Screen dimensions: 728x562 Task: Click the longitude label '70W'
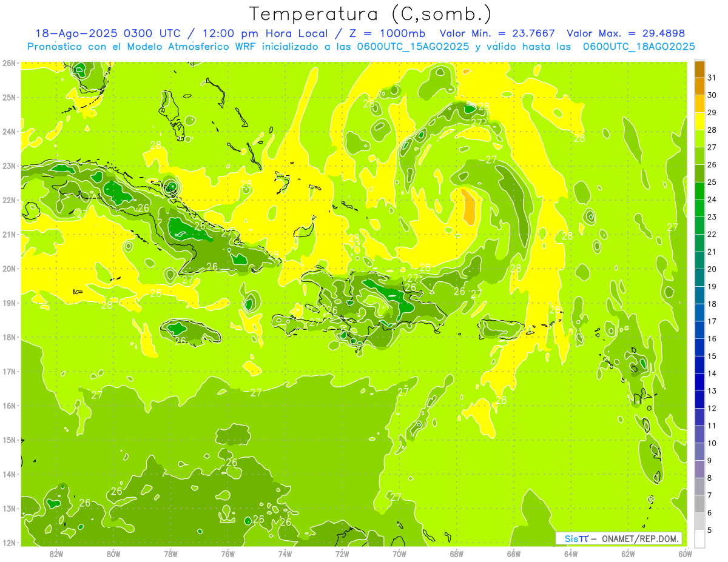[399, 554]
